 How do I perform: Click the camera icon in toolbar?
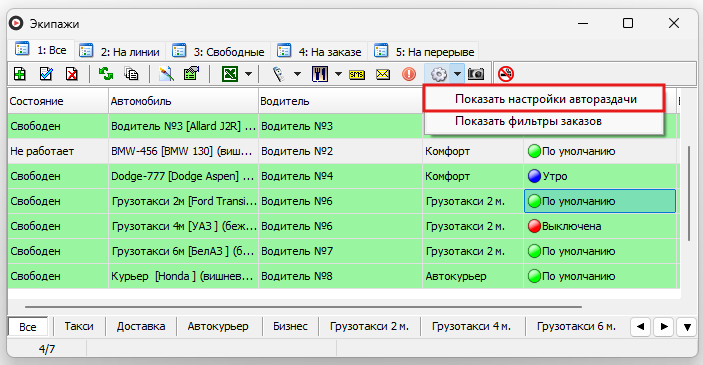coord(476,74)
